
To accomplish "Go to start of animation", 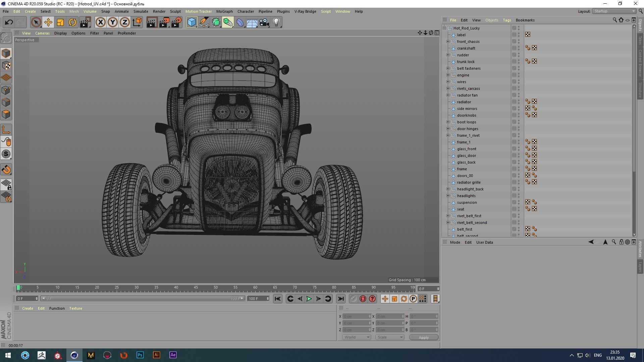I will [x=277, y=299].
